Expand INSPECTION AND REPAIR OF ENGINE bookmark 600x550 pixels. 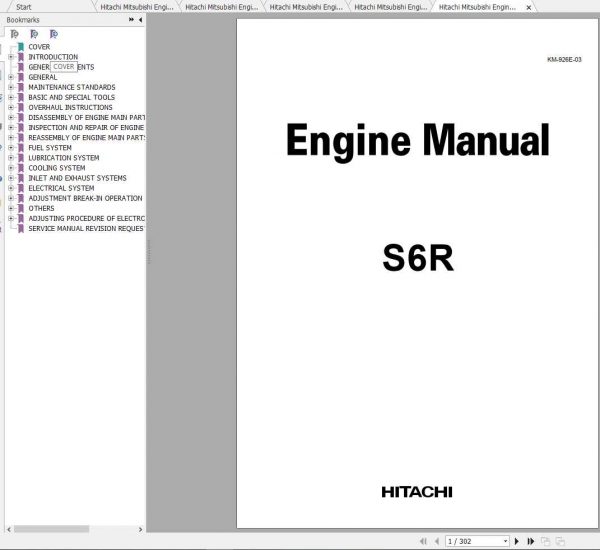(x=11, y=127)
